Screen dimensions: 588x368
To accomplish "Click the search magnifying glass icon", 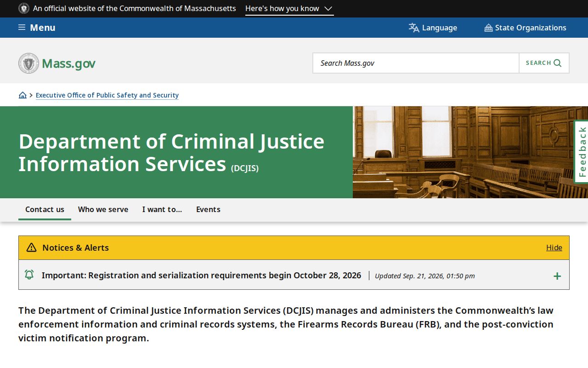I will click(558, 63).
